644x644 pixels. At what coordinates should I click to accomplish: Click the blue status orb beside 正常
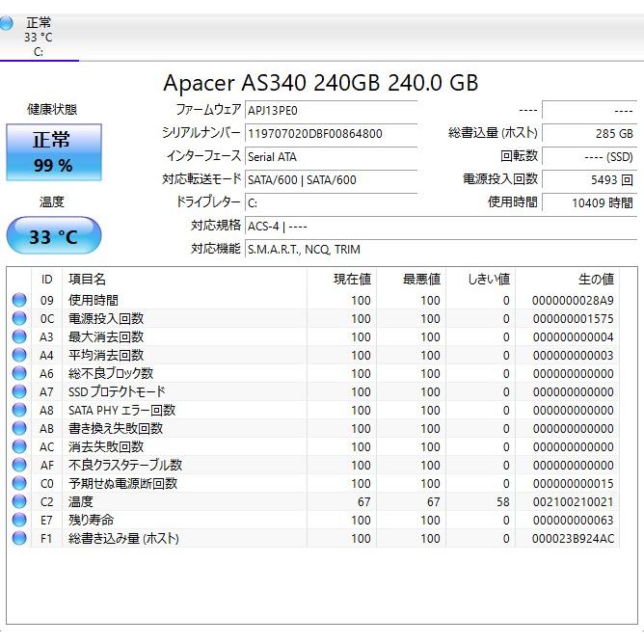pyautogui.click(x=6, y=23)
